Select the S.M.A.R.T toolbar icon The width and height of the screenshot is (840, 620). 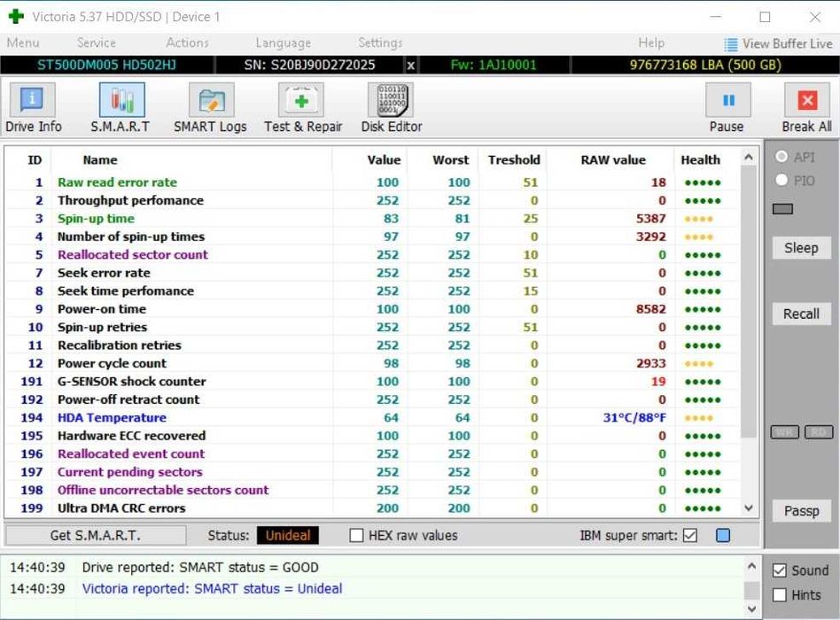click(121, 99)
